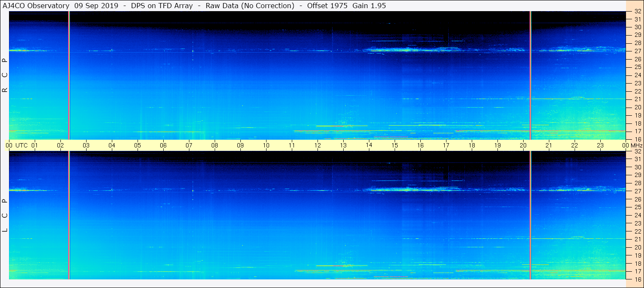Click hour label '19' on time axis
The height and width of the screenshot is (288, 644).
pyautogui.click(x=497, y=145)
